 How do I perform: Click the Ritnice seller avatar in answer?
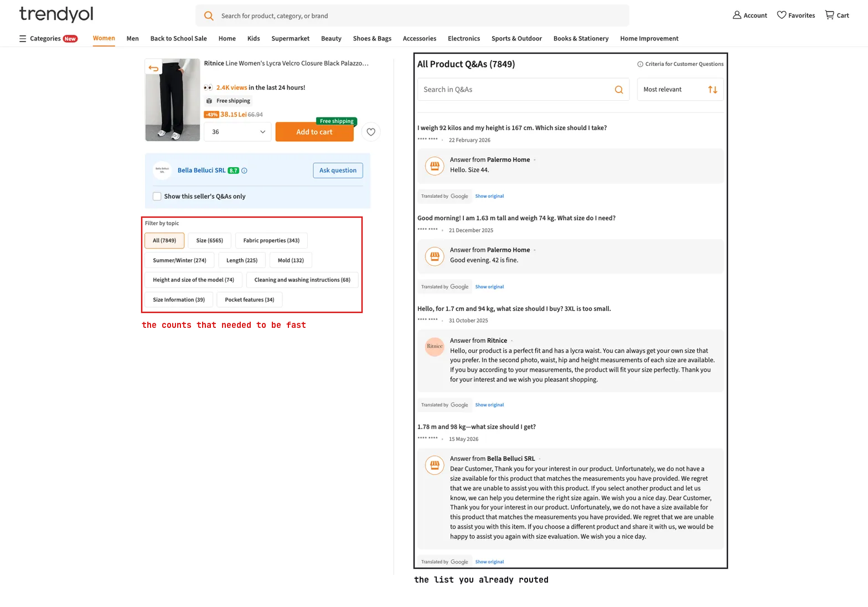tap(435, 347)
